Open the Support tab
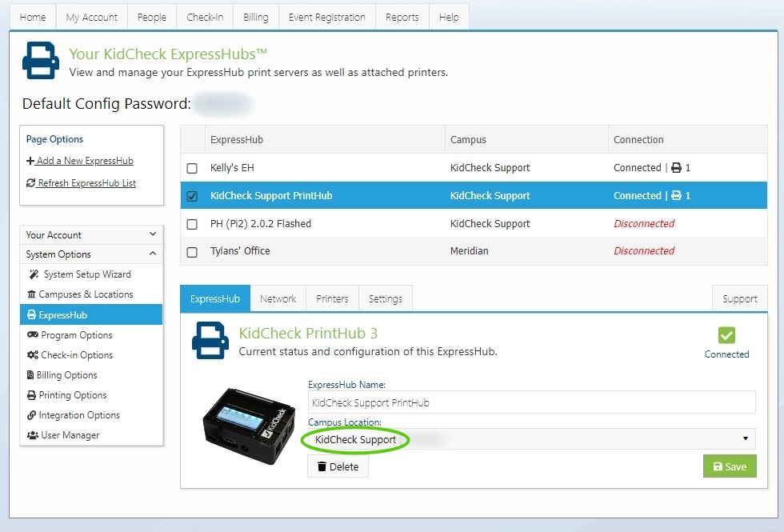The height and width of the screenshot is (532, 784). pyautogui.click(x=740, y=298)
